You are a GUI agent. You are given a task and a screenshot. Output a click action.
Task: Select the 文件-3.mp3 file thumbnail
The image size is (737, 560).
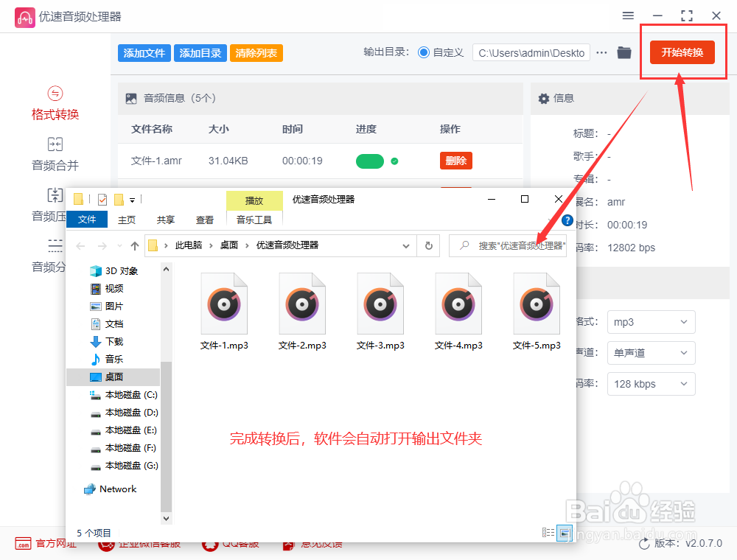(380, 302)
